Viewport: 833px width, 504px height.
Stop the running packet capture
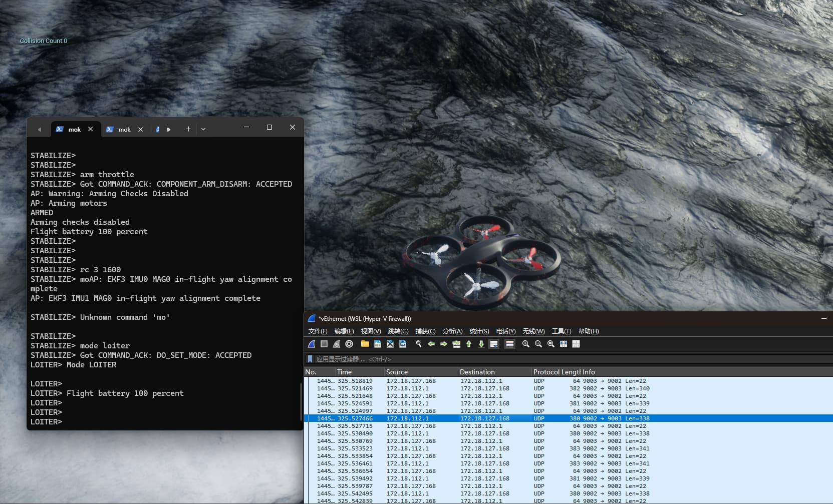(324, 344)
